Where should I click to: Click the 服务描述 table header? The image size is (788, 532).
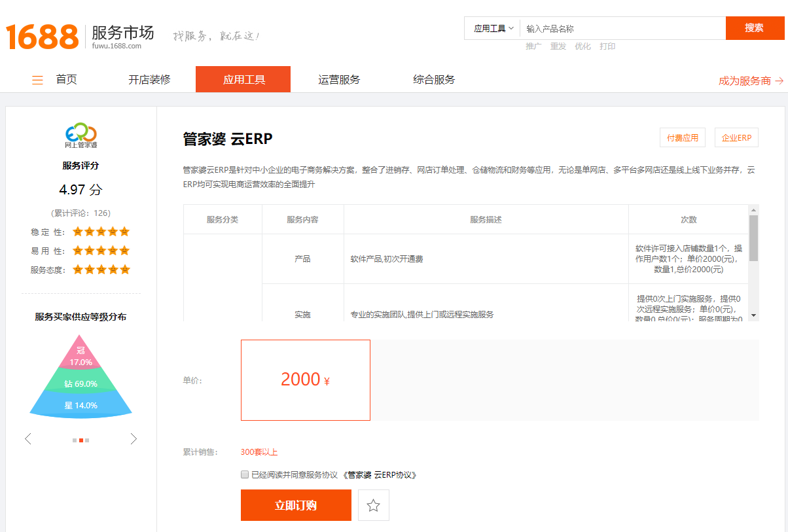click(x=486, y=220)
